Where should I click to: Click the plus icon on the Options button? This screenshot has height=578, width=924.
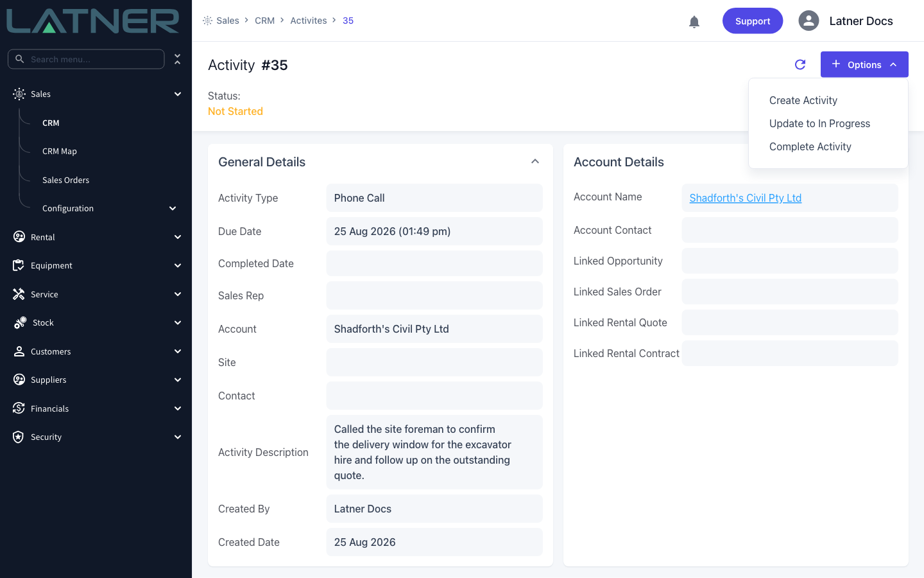(836, 64)
